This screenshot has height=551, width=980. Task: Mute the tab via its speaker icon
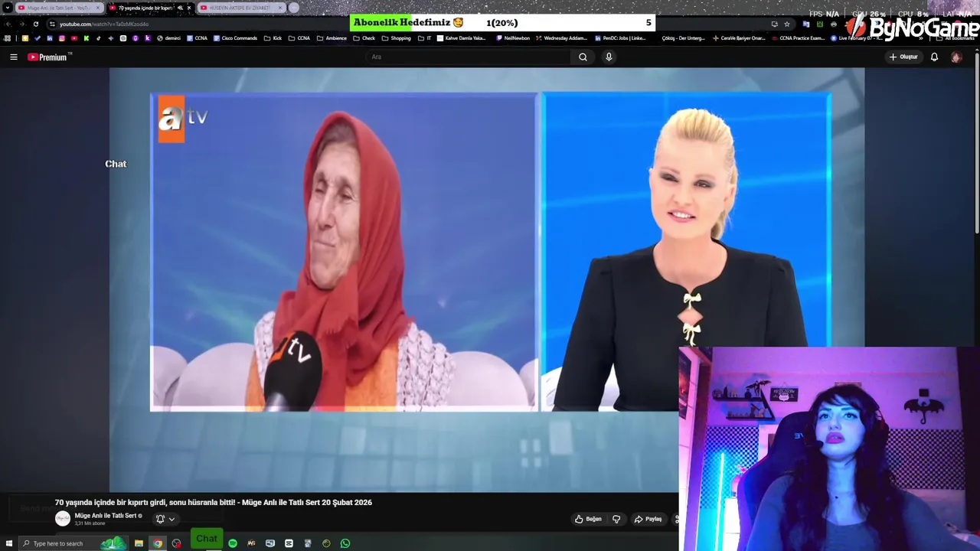(x=180, y=8)
